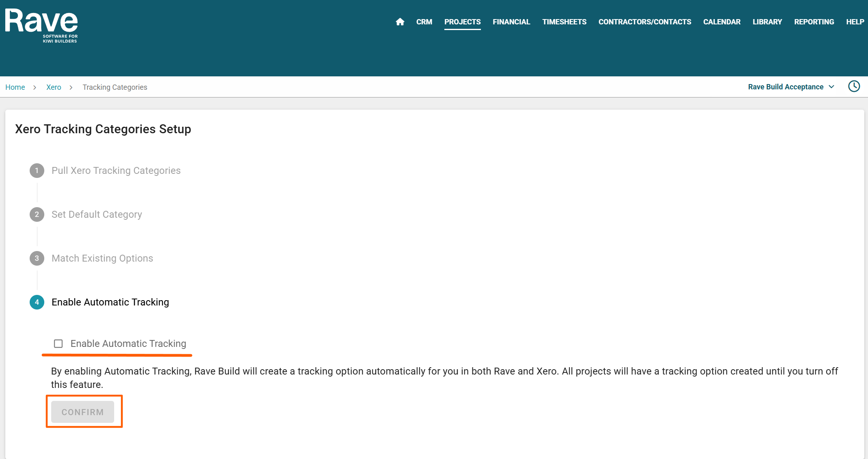Expand the Rave Build Acceptance dropdown
This screenshot has height=459, width=868.
point(791,87)
